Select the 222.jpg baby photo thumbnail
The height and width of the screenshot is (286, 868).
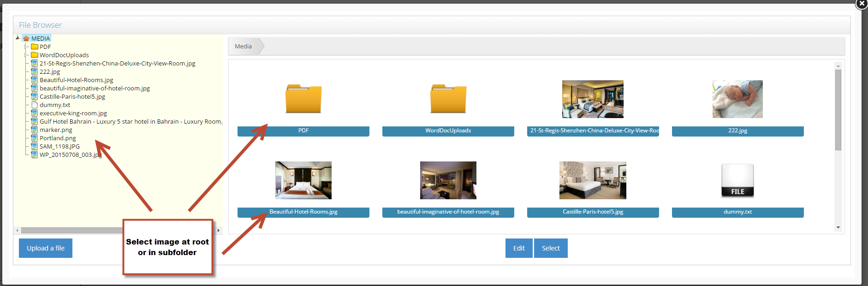tap(737, 99)
